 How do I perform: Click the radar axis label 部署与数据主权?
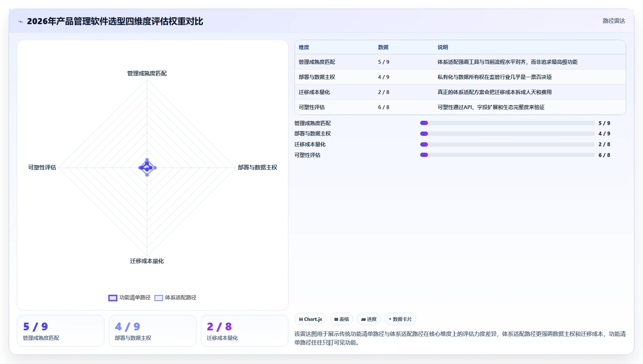pos(257,167)
